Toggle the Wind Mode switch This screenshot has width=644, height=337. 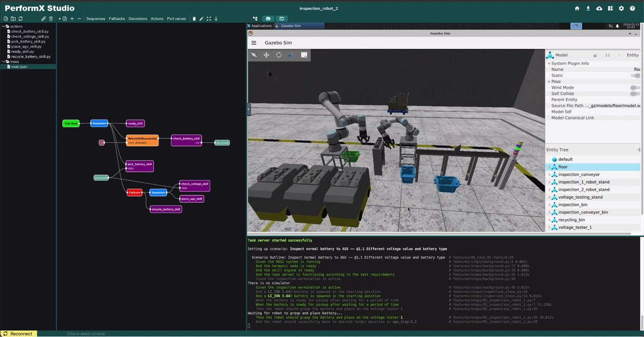click(x=635, y=88)
